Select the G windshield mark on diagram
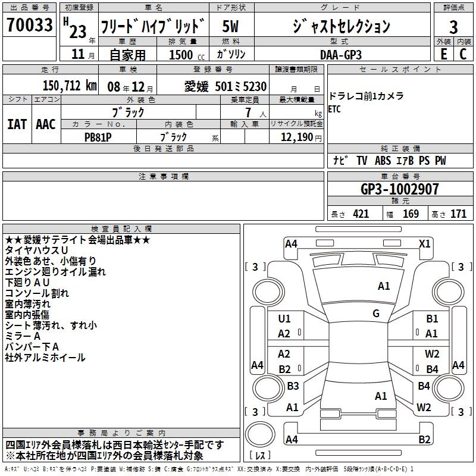The height and width of the screenshot is (476, 476). [x=376, y=314]
